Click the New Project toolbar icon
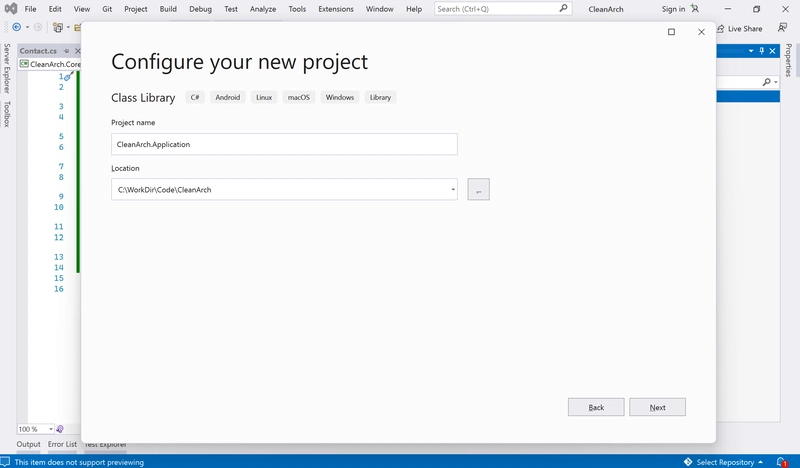Image resolution: width=800 pixels, height=468 pixels. 57,27
